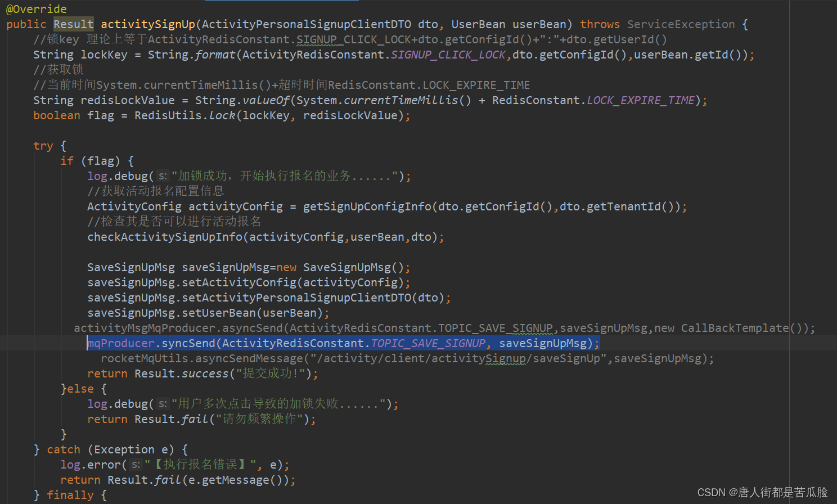Viewport: 837px width, 504px height.
Task: Click the else keyword
Action: pyautogui.click(x=80, y=389)
